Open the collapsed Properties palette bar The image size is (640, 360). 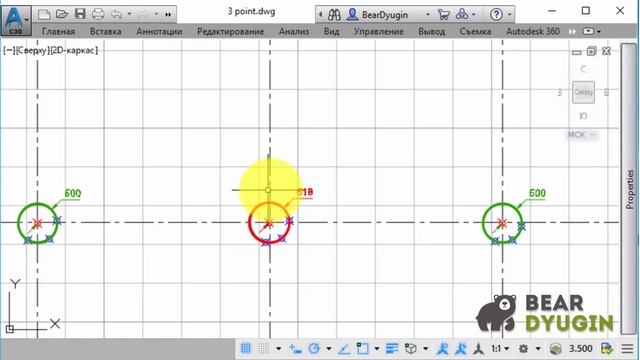pos(630,189)
